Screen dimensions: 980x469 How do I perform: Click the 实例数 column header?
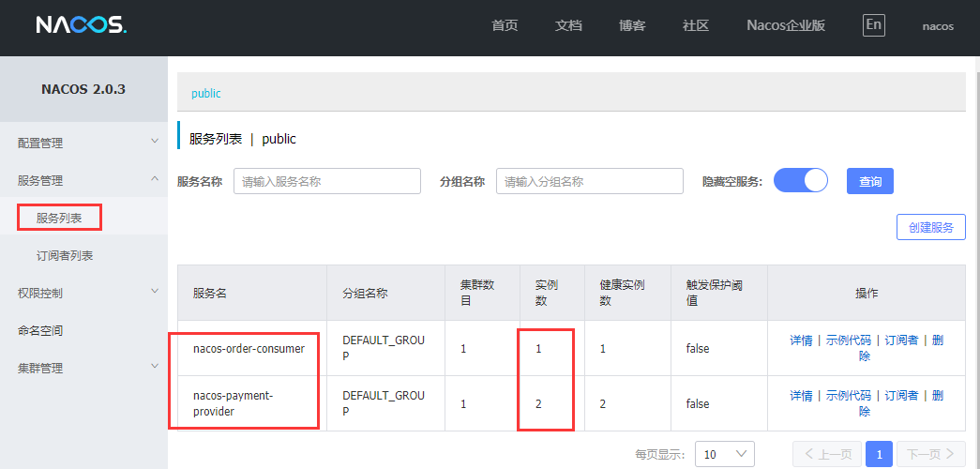tap(547, 294)
